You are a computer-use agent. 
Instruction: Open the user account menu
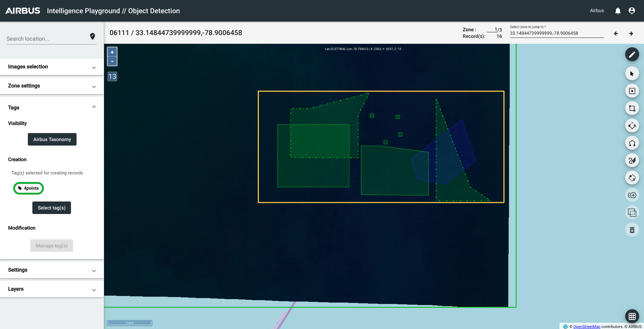632,11
